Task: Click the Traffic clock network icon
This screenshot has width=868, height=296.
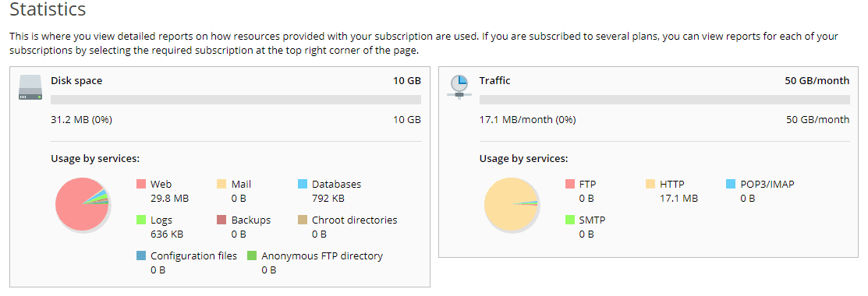Action: (x=459, y=87)
